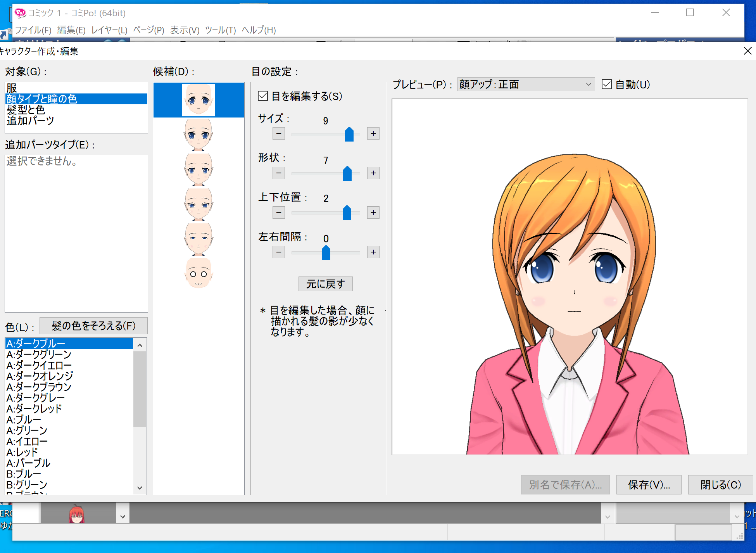Select 髪型と色 in the target list
The width and height of the screenshot is (756, 553).
(26, 110)
